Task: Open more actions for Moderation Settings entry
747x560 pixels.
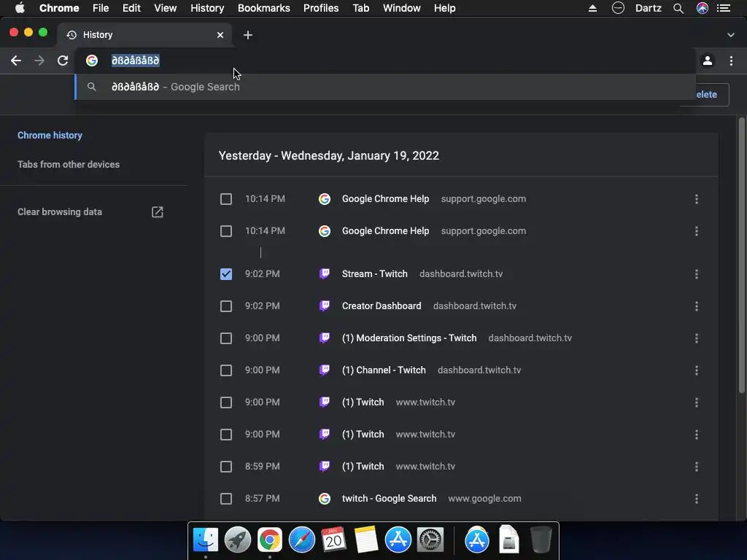Action: (697, 338)
